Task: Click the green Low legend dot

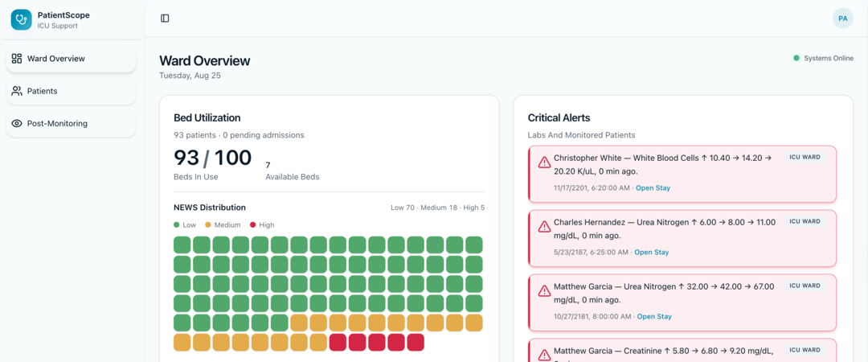Action: click(177, 225)
